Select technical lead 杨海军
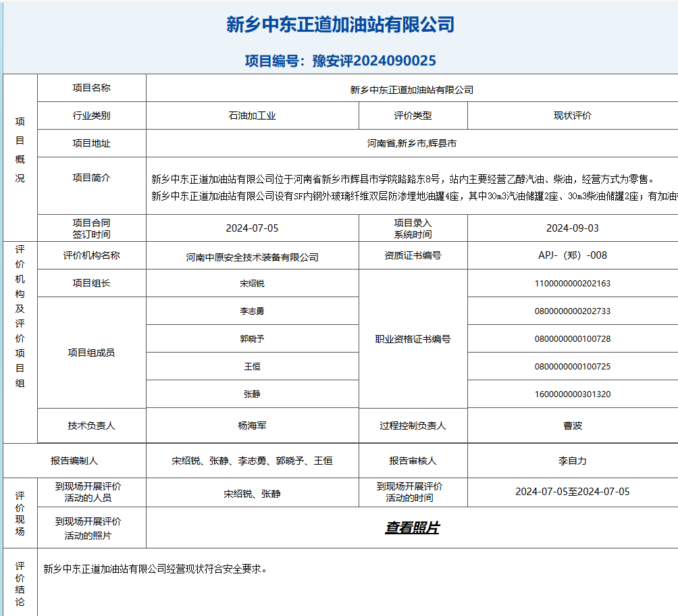678x616 pixels. tap(252, 426)
